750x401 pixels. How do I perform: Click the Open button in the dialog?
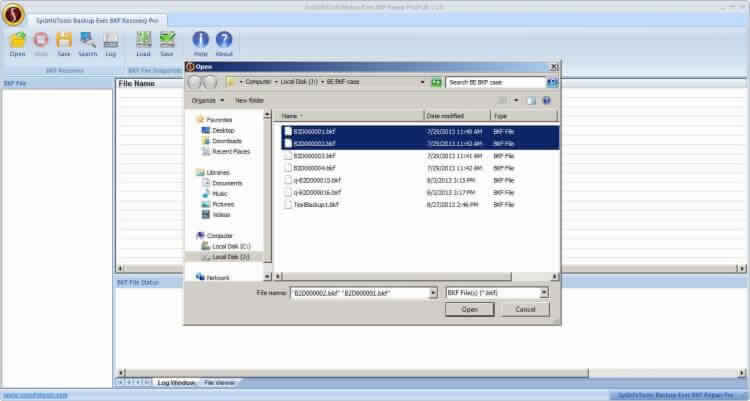(469, 310)
